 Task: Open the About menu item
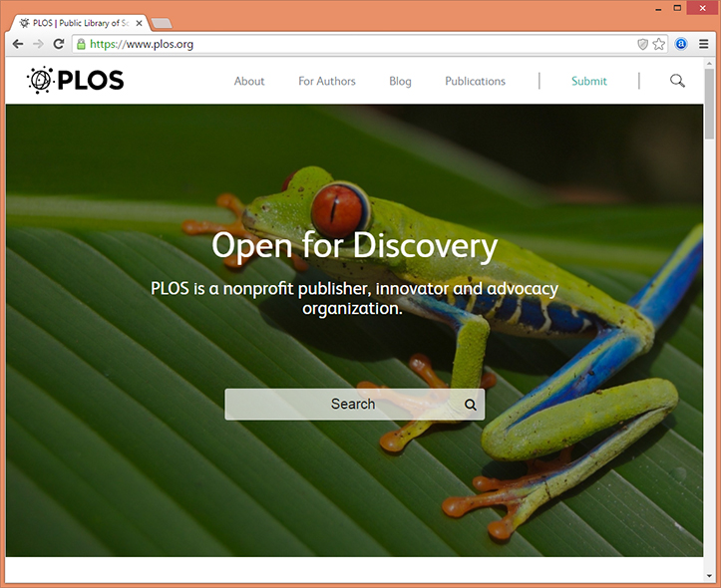249,82
